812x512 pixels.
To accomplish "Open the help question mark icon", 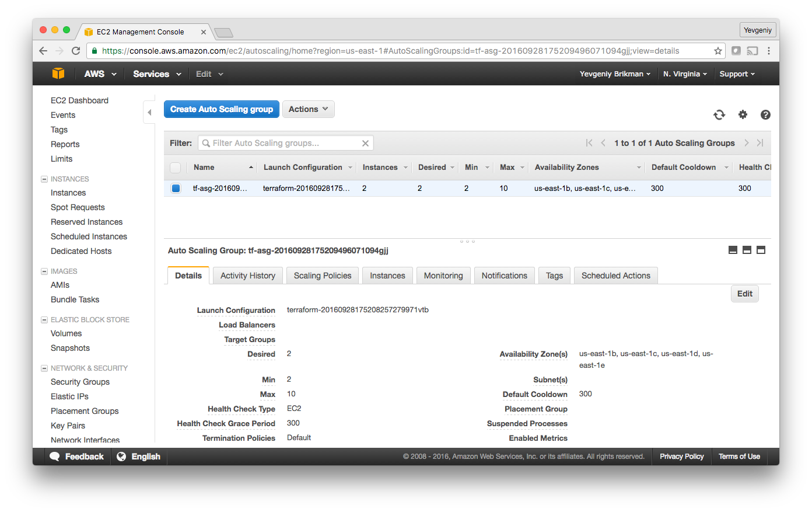I will pyautogui.click(x=765, y=115).
